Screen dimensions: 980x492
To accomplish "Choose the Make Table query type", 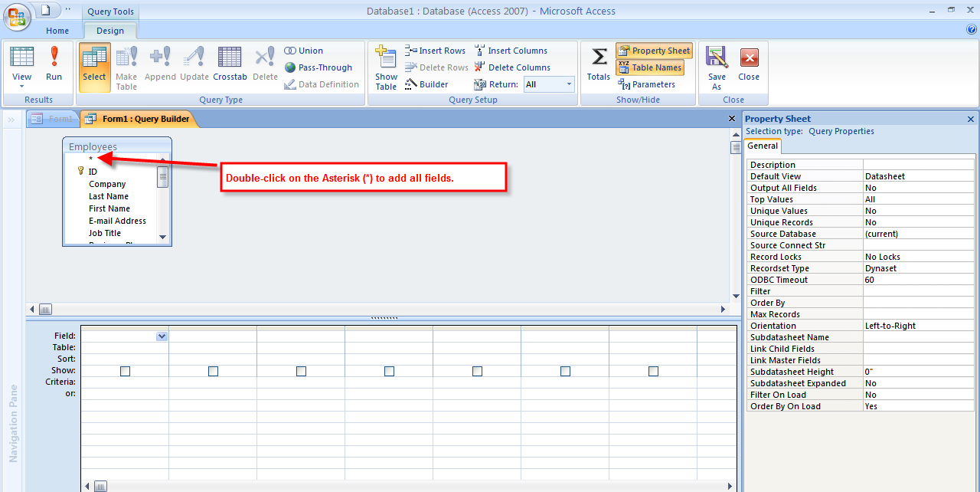I will tap(126, 67).
